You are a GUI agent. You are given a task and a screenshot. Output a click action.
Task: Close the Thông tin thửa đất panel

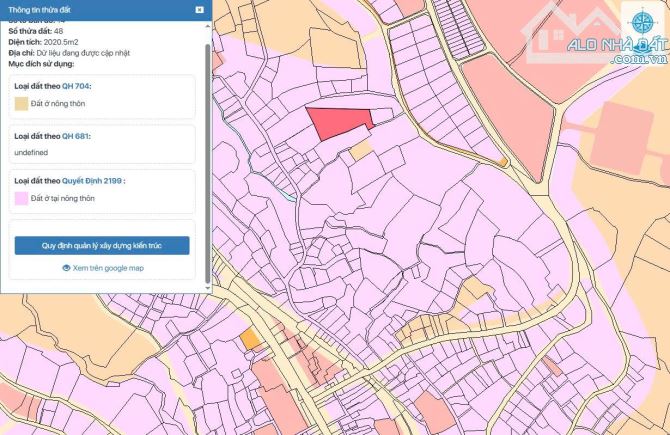click(x=199, y=9)
